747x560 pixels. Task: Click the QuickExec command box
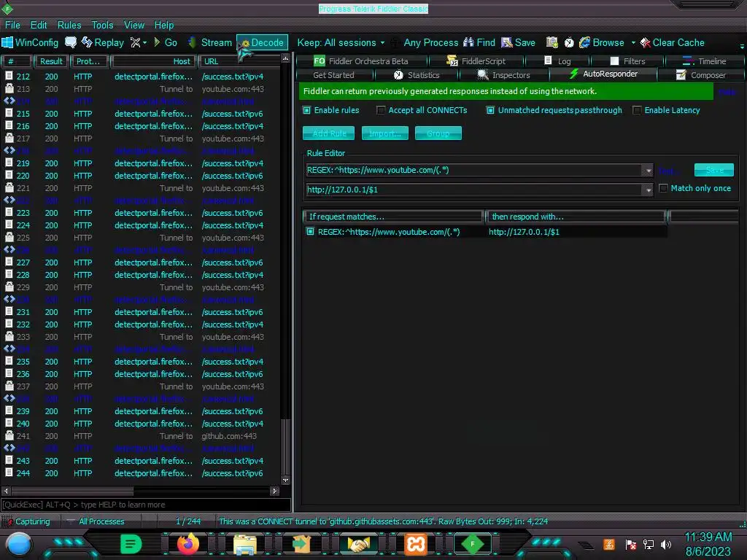[x=146, y=505]
